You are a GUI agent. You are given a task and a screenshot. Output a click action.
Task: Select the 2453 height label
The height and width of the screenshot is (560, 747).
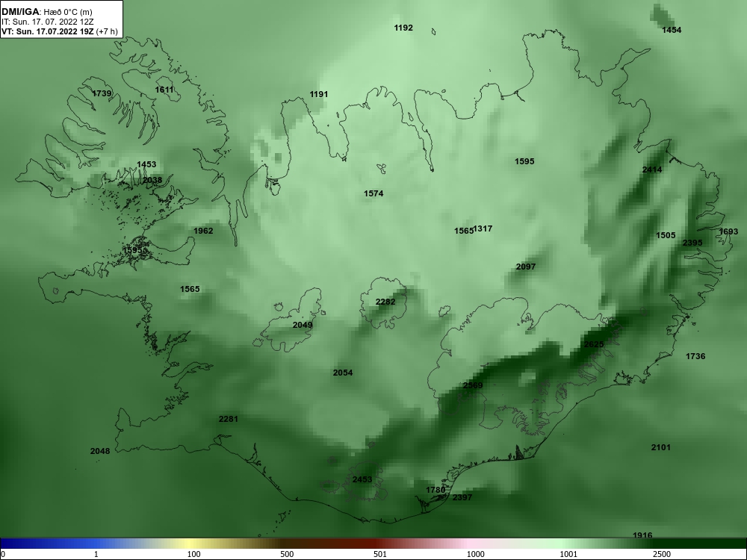pyautogui.click(x=362, y=479)
